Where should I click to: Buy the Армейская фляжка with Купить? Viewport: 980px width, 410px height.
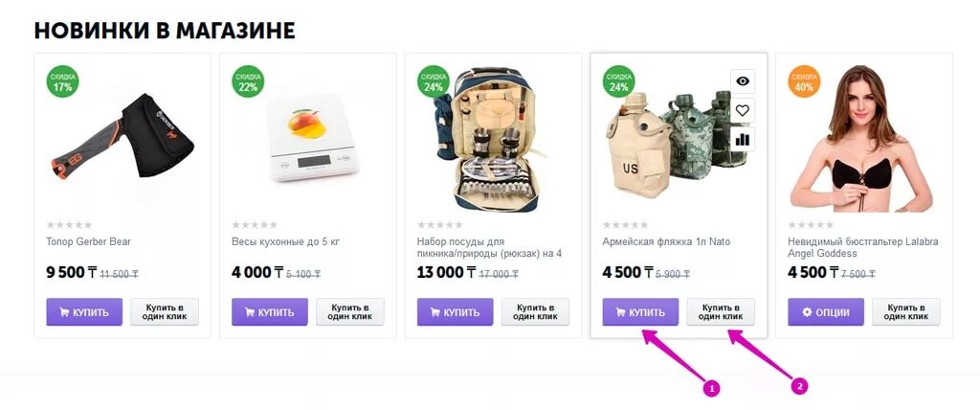(x=640, y=311)
